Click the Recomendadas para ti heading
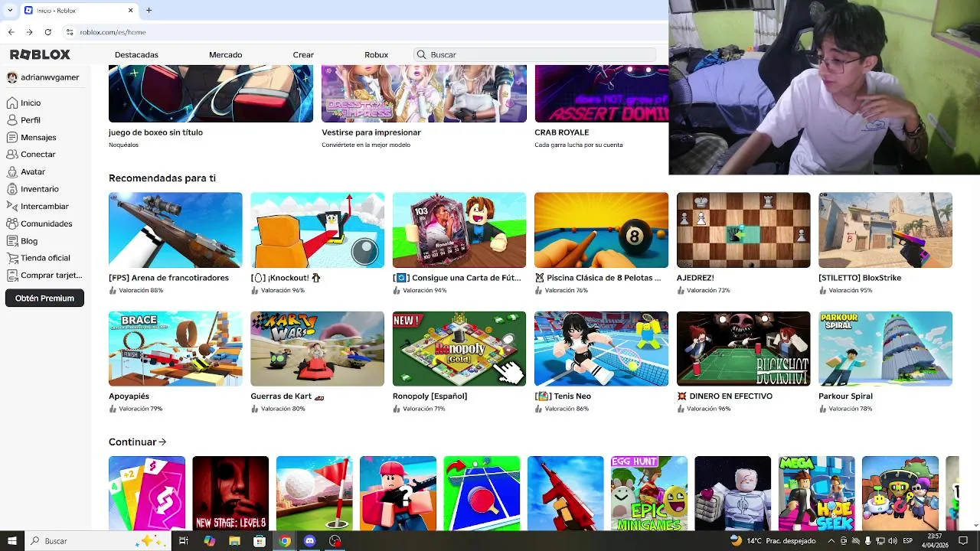The height and width of the screenshot is (551, 980). pyautogui.click(x=162, y=178)
